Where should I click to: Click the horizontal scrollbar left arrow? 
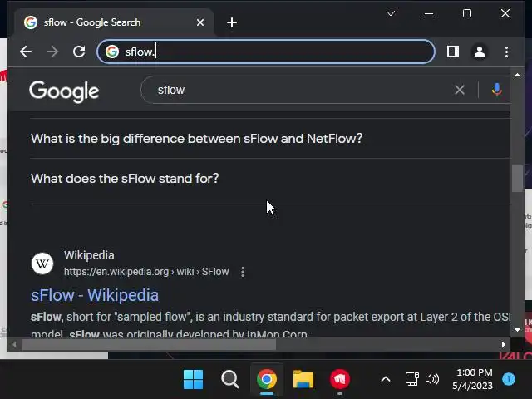[14, 345]
